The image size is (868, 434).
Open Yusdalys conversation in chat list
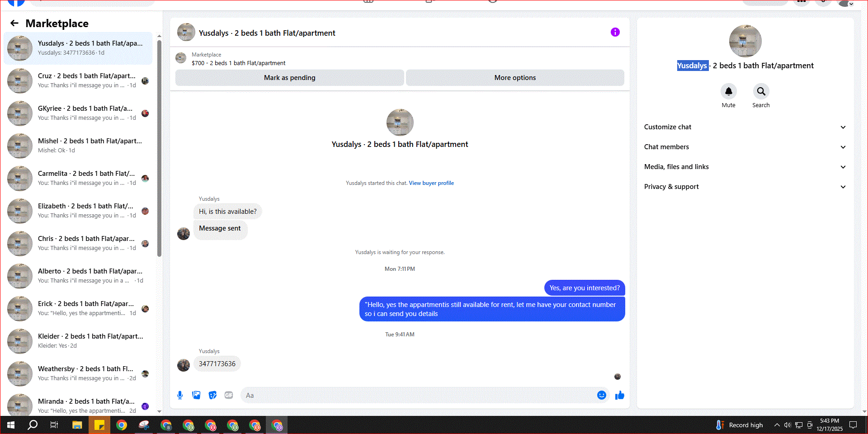click(x=78, y=48)
